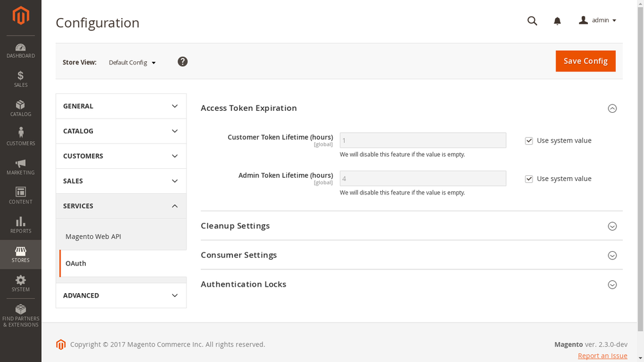Screen dimensions: 644x362
Task: Uncheck Use system value for Admin Token
Action: (529, 179)
